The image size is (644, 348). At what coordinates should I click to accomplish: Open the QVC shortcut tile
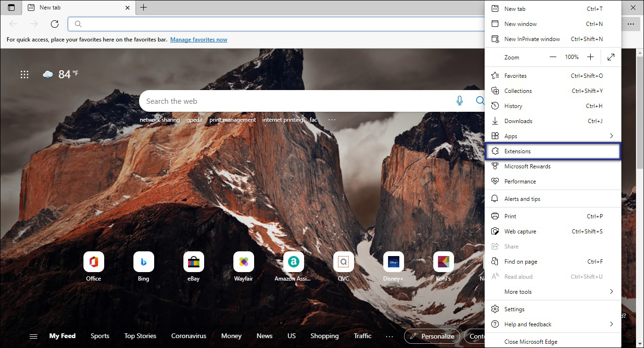coord(343,261)
